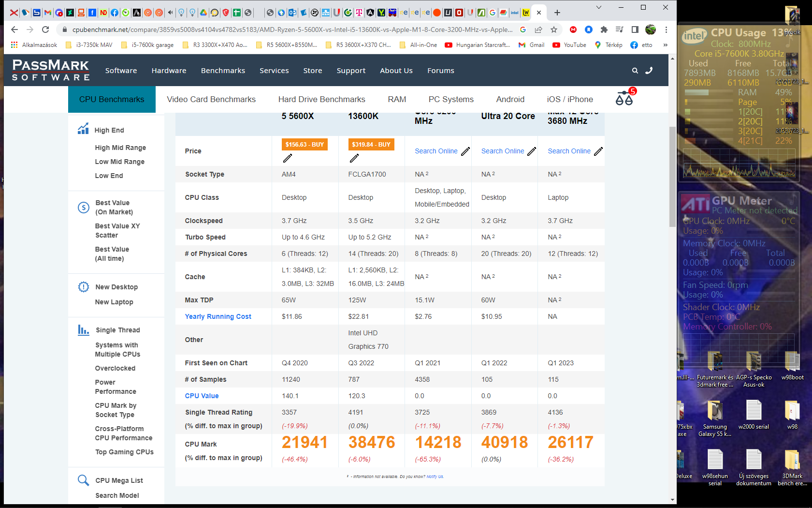Click the Single Thread bar chart icon
Image resolution: width=812 pixels, height=508 pixels.
point(84,330)
